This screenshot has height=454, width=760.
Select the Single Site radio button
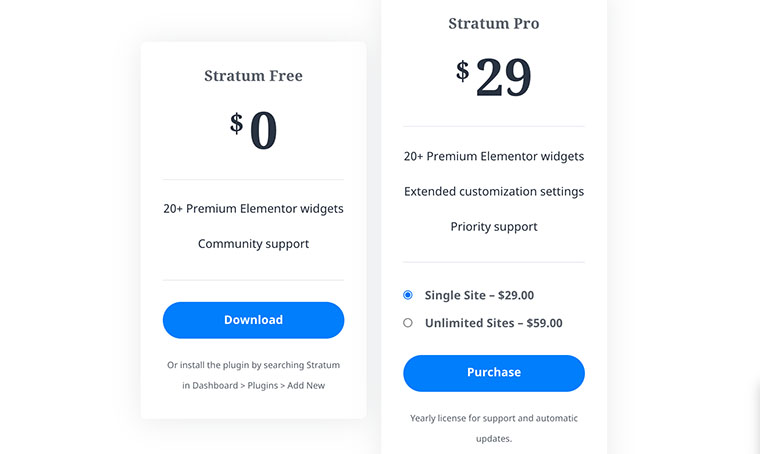coord(408,295)
